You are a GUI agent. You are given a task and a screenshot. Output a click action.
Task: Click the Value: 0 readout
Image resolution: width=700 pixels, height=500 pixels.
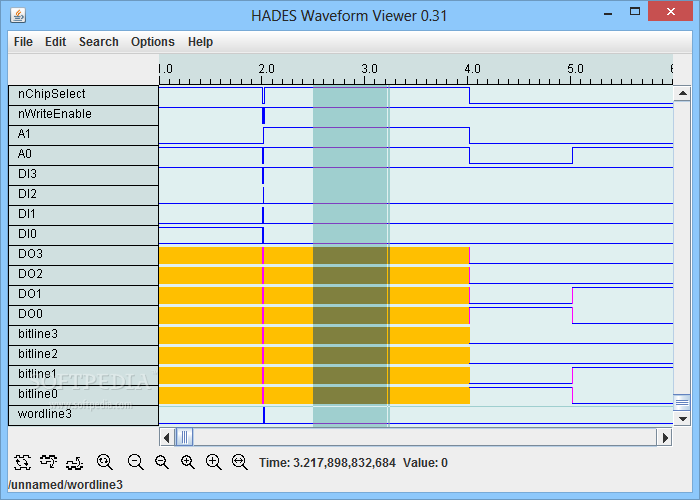(425, 463)
